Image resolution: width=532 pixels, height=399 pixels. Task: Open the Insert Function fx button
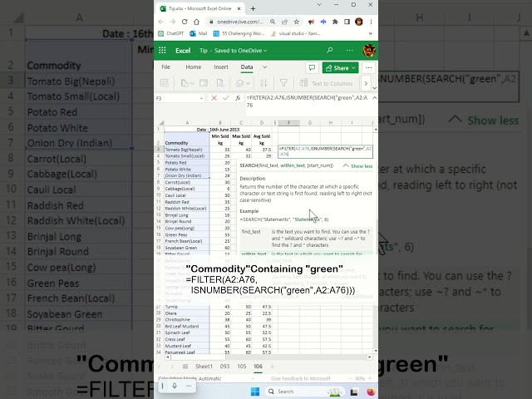[238, 98]
